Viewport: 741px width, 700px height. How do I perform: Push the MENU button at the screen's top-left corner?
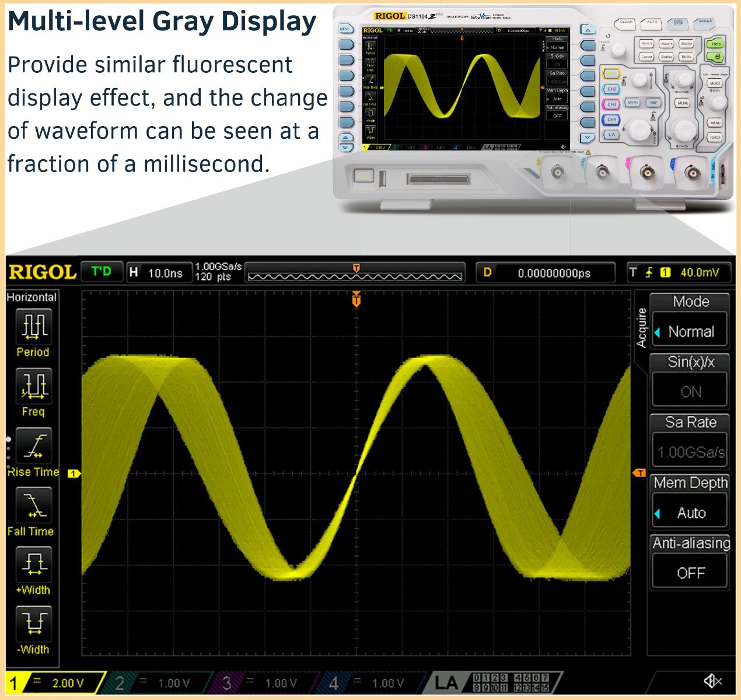point(345,29)
